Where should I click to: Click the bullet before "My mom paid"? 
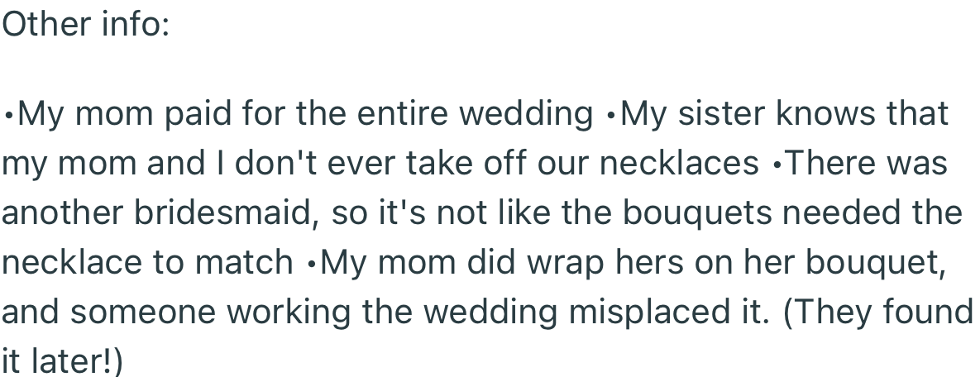pyautogui.click(x=7, y=115)
